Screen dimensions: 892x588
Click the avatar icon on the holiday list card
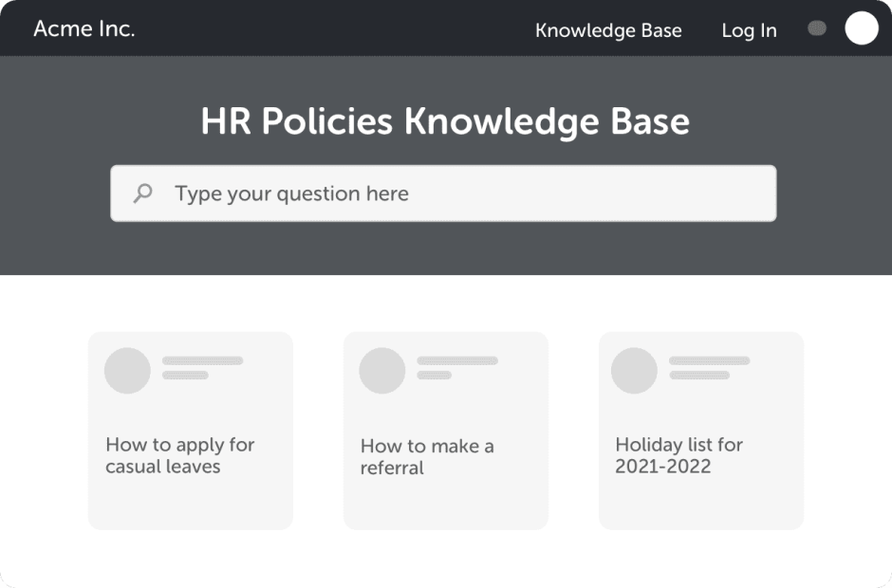point(636,369)
